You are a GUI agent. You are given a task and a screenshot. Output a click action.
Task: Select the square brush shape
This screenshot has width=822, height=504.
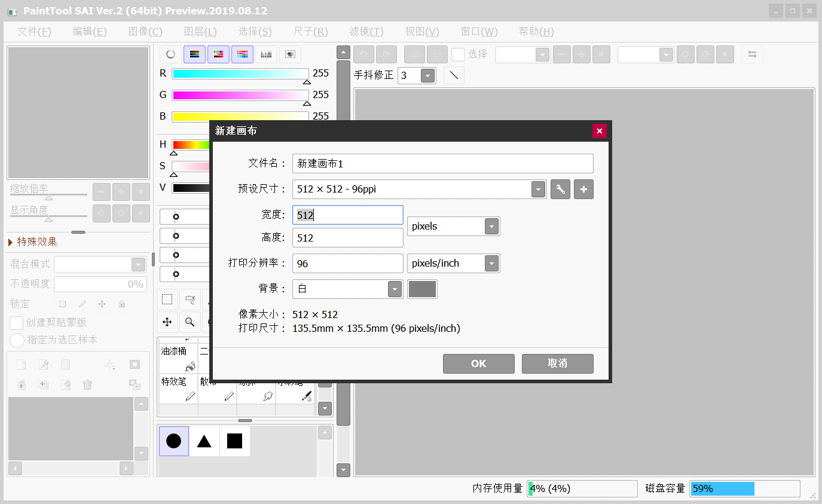pyautogui.click(x=234, y=441)
